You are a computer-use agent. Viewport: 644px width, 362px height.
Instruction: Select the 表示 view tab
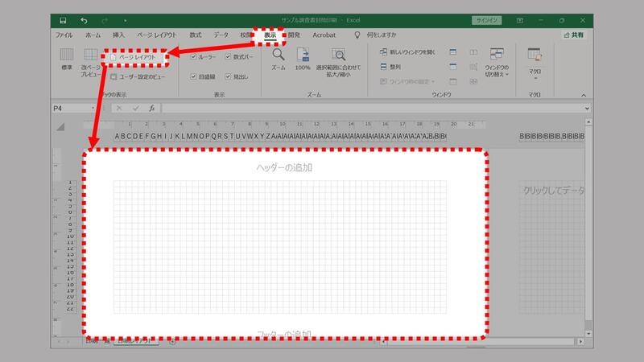(x=270, y=35)
